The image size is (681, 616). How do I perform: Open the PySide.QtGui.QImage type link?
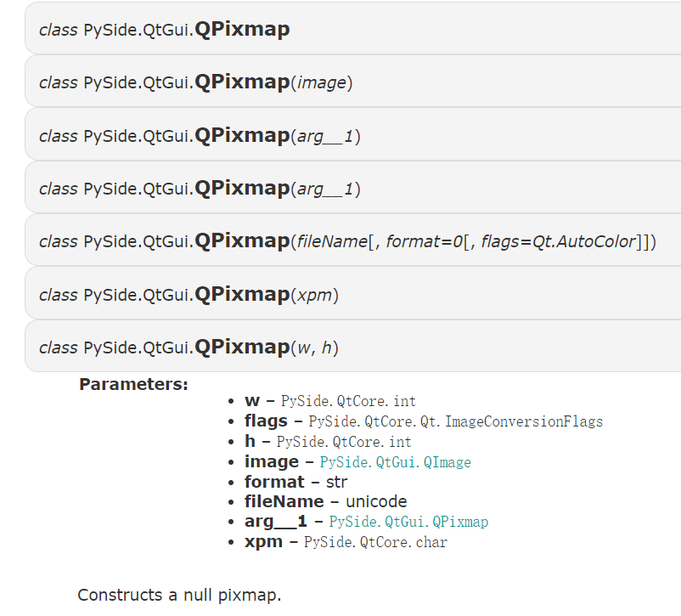[395, 462]
